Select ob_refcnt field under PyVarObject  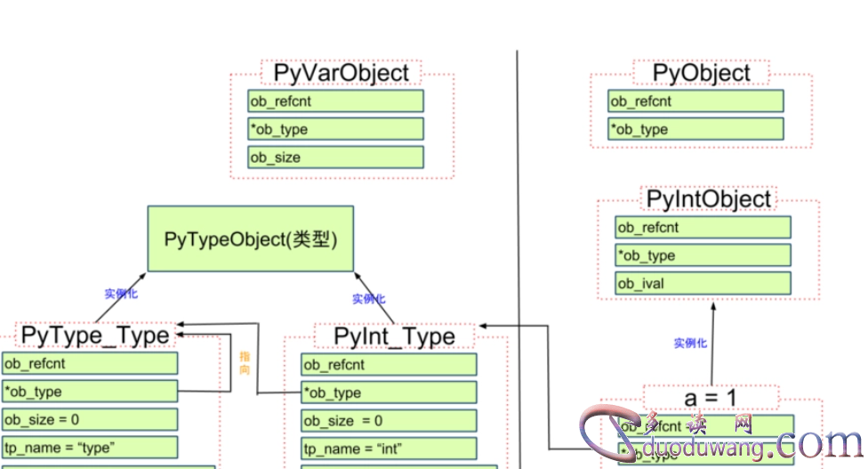coord(335,101)
